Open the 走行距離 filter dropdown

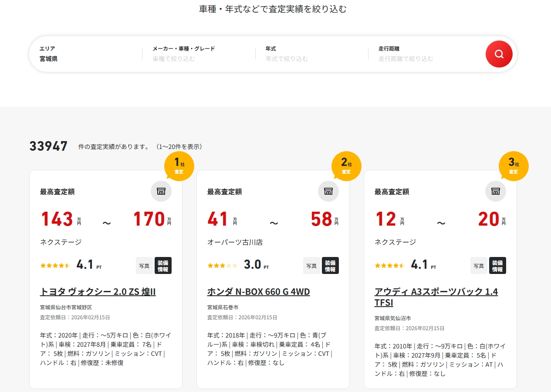[x=424, y=54]
